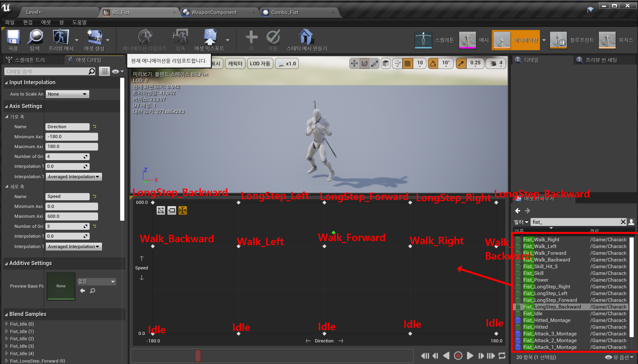Browse to the asset with 탐색 icon
This screenshot has width=638, height=364.
(35, 40)
